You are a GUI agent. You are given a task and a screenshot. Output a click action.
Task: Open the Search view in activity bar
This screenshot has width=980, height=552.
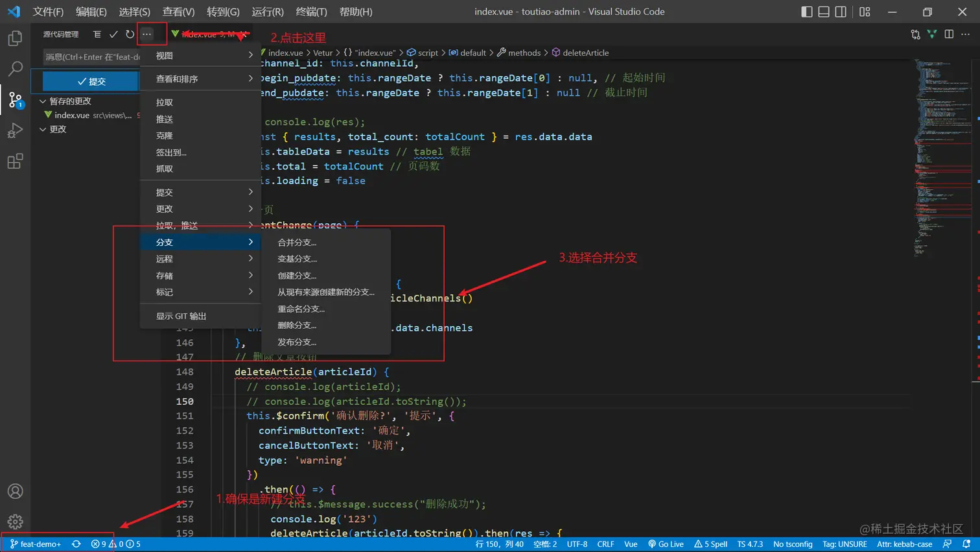[x=15, y=69]
